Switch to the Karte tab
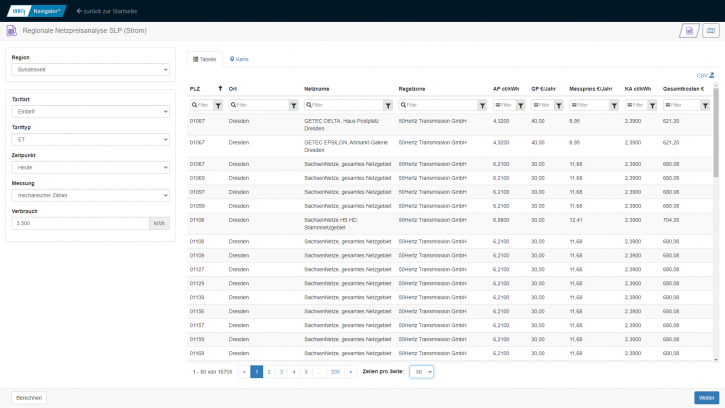This screenshot has height=408, width=725. click(x=239, y=59)
